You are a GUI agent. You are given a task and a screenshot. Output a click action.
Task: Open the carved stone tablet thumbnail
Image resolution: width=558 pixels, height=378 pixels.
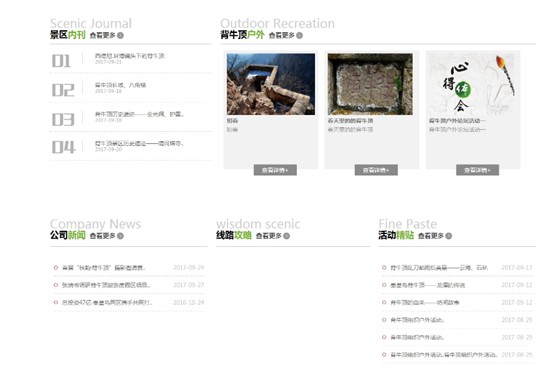(370, 84)
